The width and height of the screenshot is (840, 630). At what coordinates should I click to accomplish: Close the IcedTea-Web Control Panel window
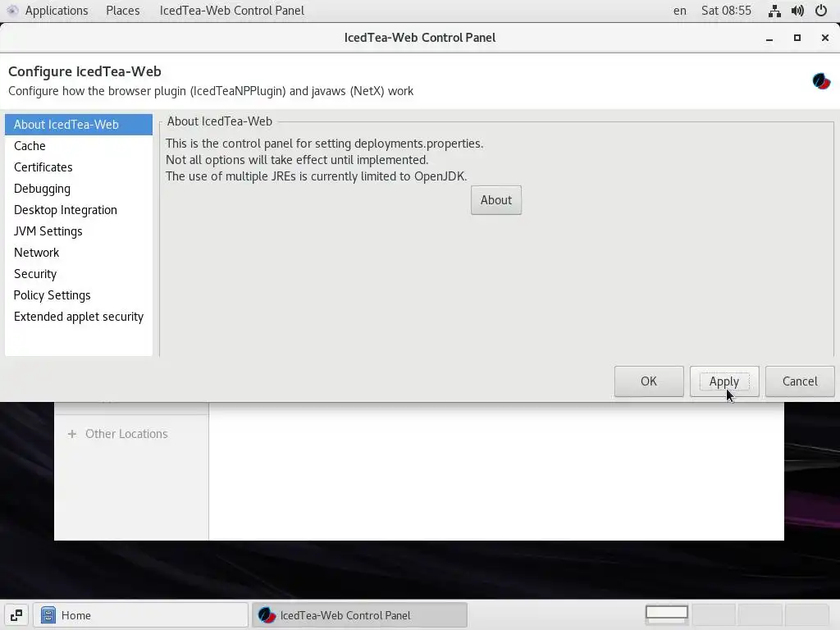coord(825,38)
